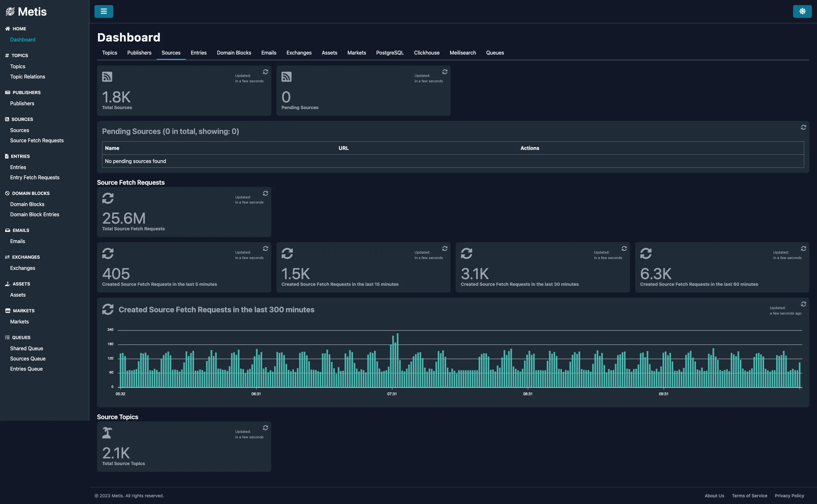Refresh the Pending Sources table
This screenshot has width=817, height=504.
coord(803,127)
